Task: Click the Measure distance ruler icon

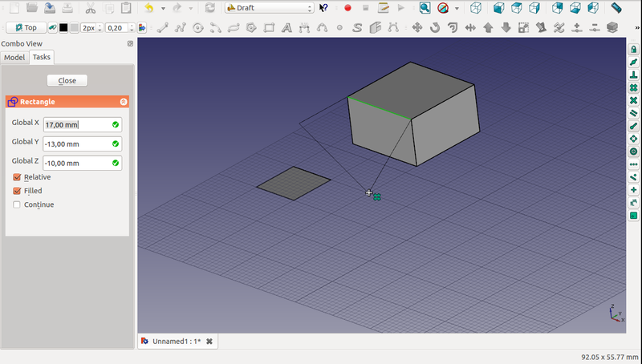Action: pos(616,8)
